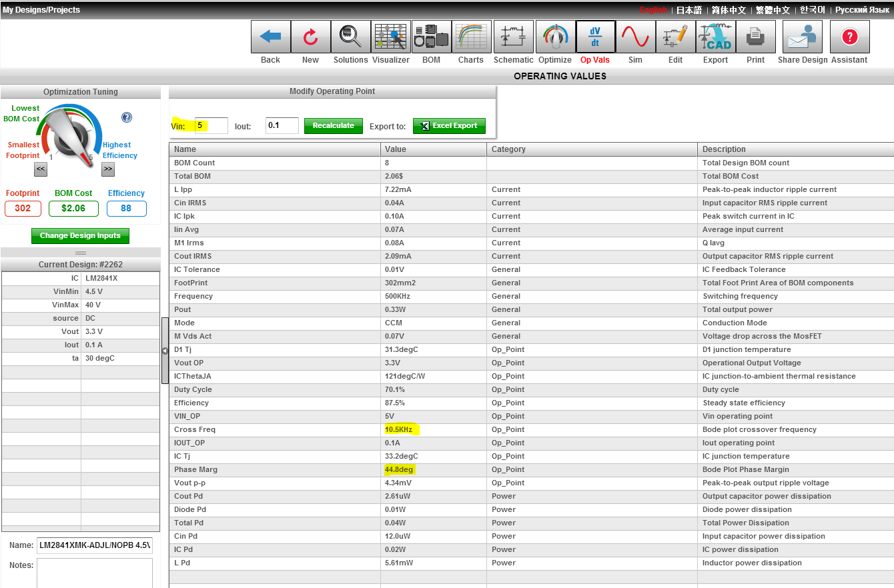
Task: Collapse left panel with side arrow handle
Action: [165, 351]
